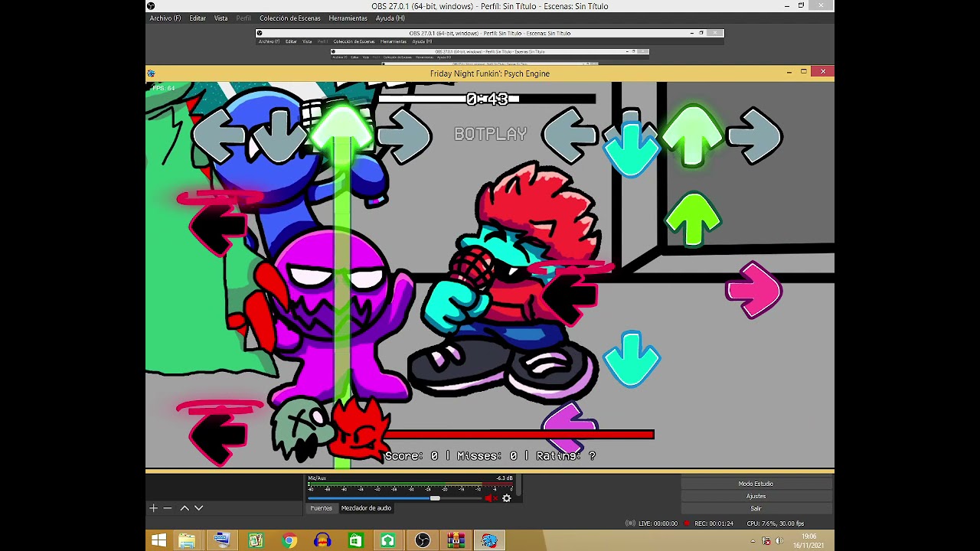Image resolution: width=980 pixels, height=551 pixels.
Task: Open the system volume tray icon
Action: point(779,541)
